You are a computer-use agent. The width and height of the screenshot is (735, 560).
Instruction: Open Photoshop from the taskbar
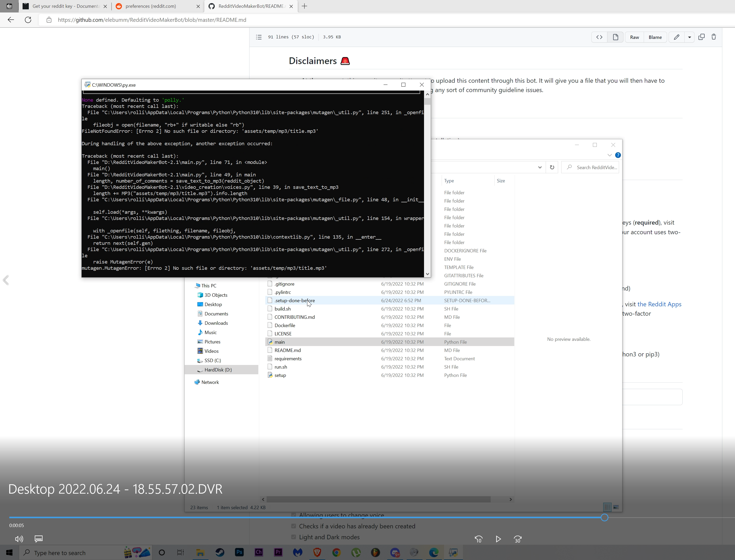pos(239,552)
